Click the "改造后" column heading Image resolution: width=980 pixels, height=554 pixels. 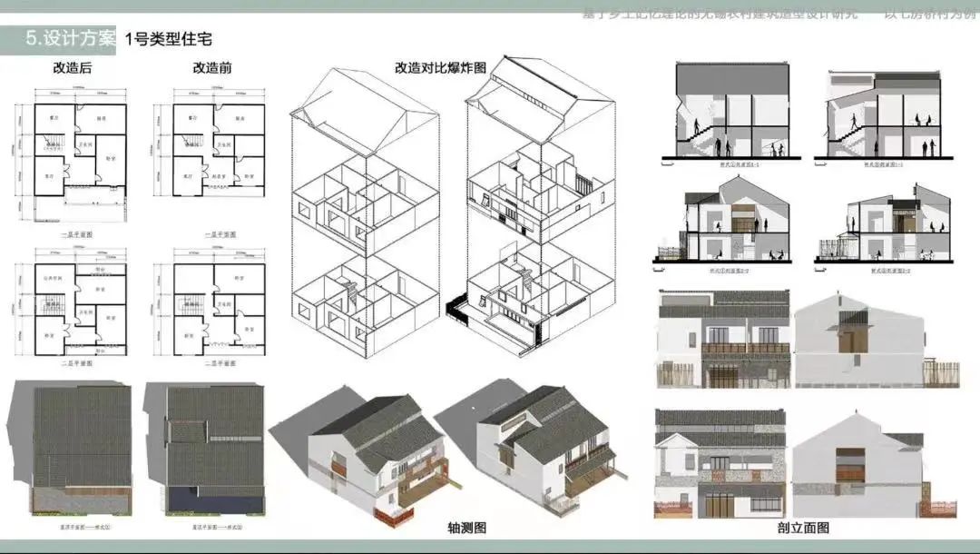click(73, 68)
